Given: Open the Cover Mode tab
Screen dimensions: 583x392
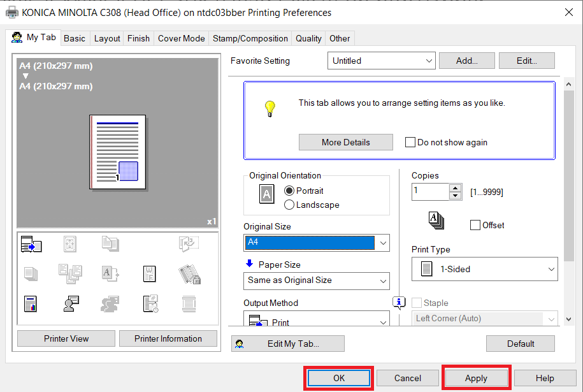Looking at the screenshot, I should (182, 38).
